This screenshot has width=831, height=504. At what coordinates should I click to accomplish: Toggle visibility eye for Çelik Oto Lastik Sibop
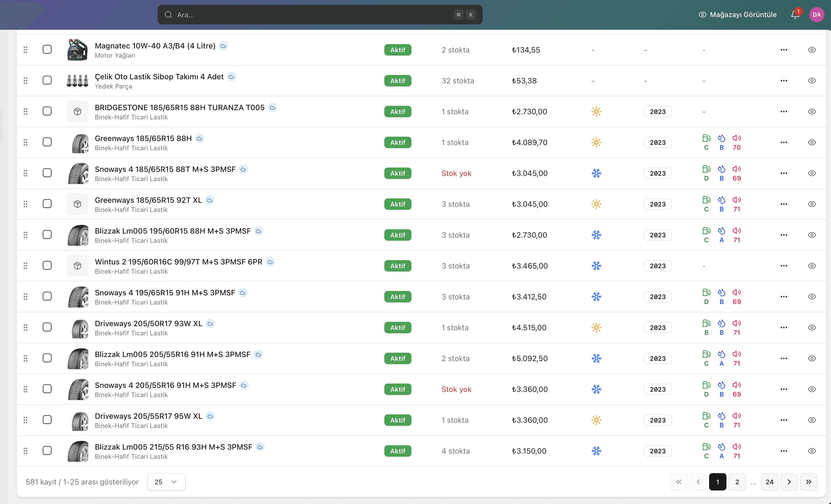click(x=812, y=81)
